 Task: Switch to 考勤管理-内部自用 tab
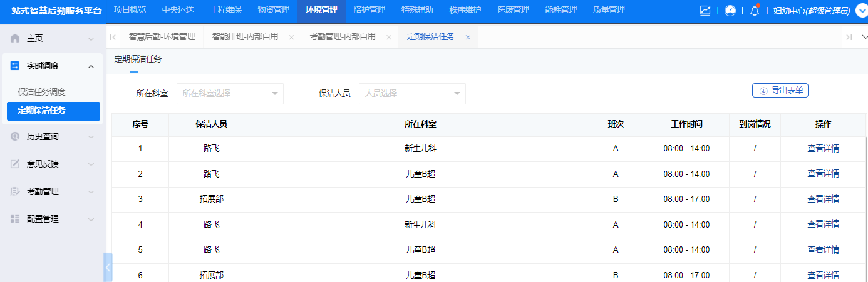pos(343,37)
